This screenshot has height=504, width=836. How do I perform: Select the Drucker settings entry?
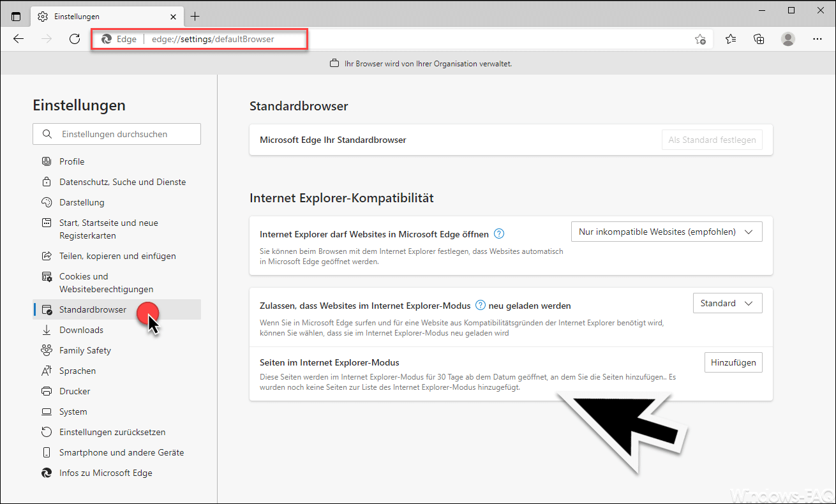point(74,390)
